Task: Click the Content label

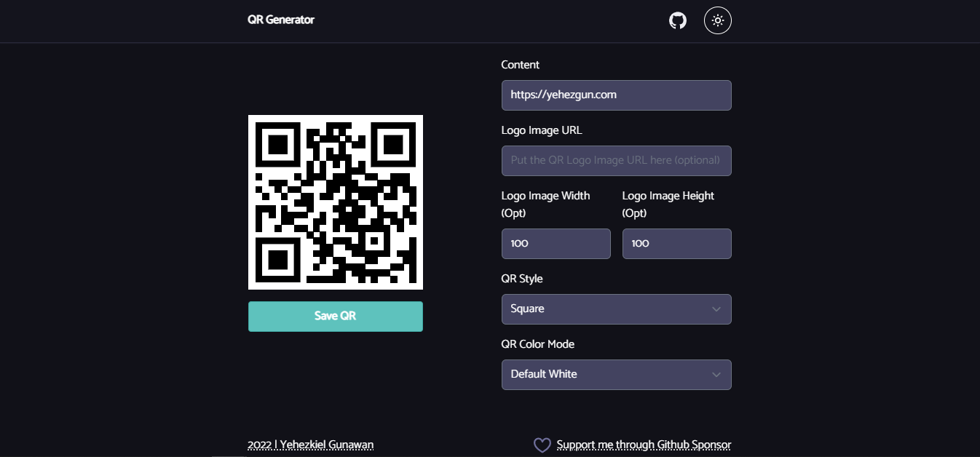Action: pos(521,65)
